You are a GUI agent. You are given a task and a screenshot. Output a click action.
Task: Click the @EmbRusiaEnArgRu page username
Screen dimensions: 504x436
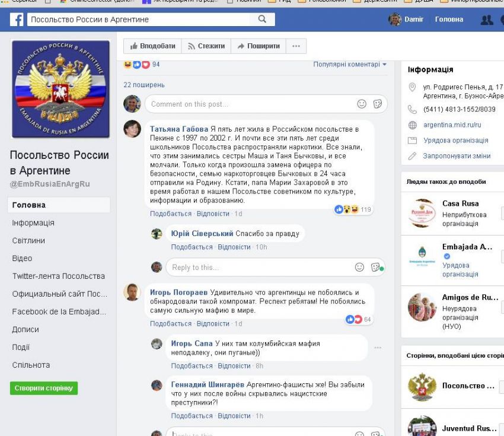pos(50,184)
